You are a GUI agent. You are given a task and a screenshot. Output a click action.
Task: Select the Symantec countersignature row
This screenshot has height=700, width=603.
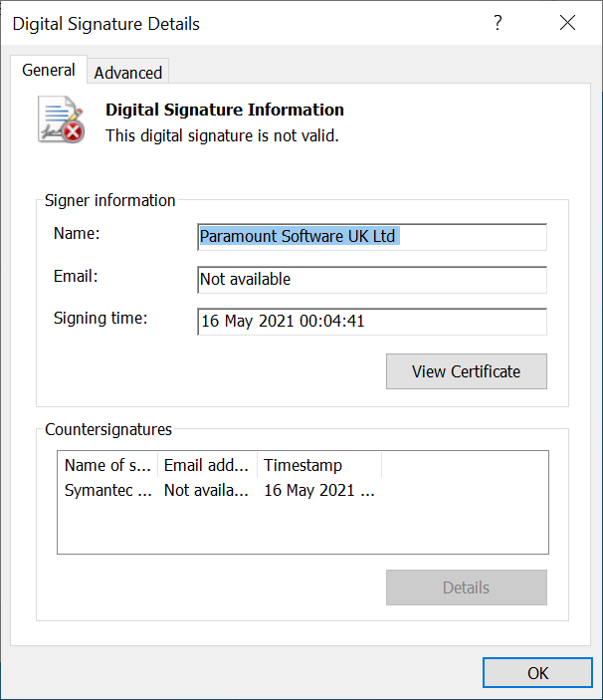click(x=220, y=490)
